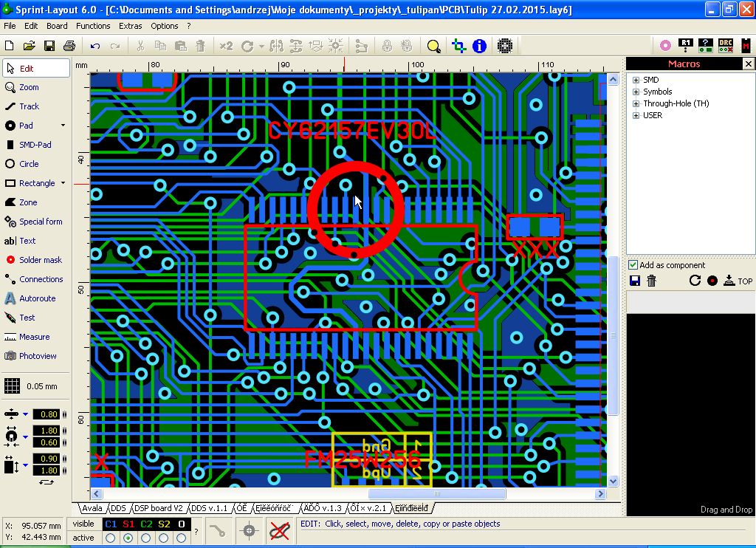Open the Pad tool dropdown arrow
Screen dimensions: 756x548
tap(63, 126)
